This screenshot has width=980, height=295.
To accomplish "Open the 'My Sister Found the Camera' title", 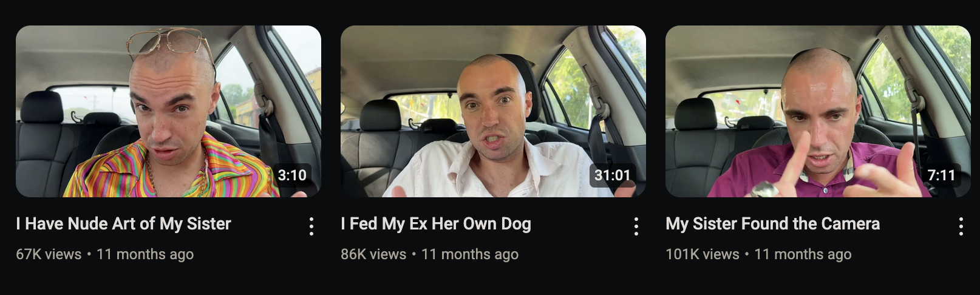I will pos(772,224).
